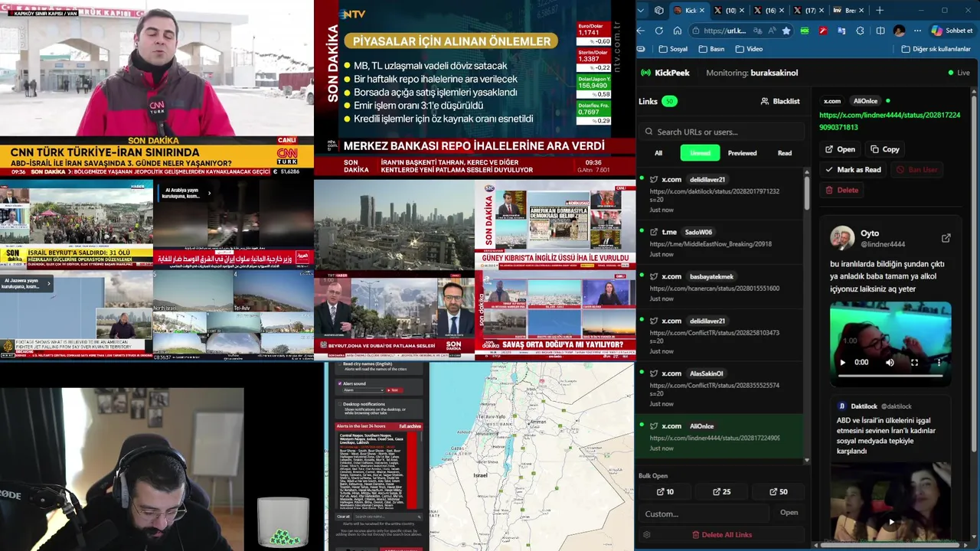Image resolution: width=980 pixels, height=551 pixels.
Task: Click the Open external-link icon button
Action: pyautogui.click(x=840, y=149)
